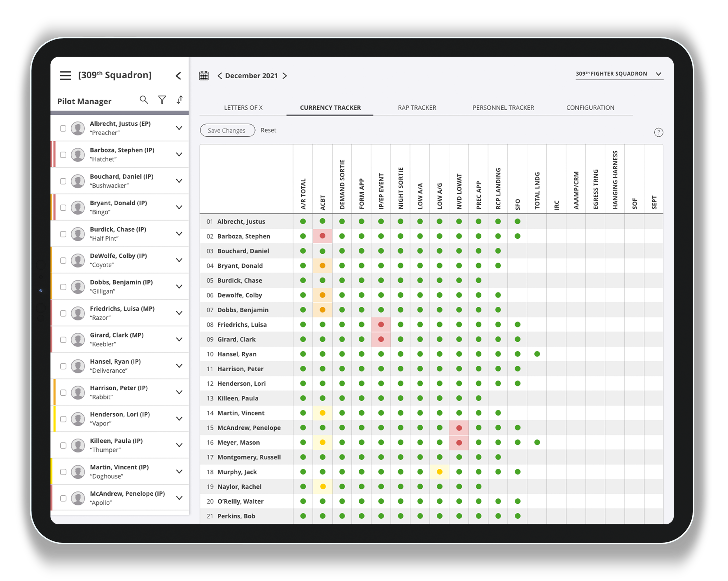Open the Personnel Tracker tab
This screenshot has height=581, width=728.
click(x=503, y=108)
